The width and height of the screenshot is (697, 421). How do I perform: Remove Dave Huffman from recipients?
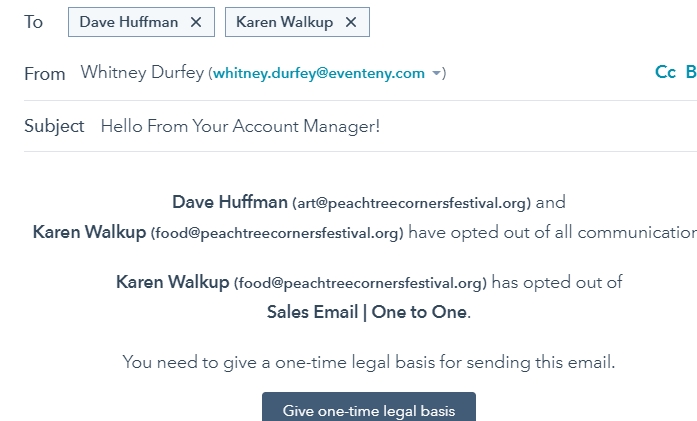196,22
